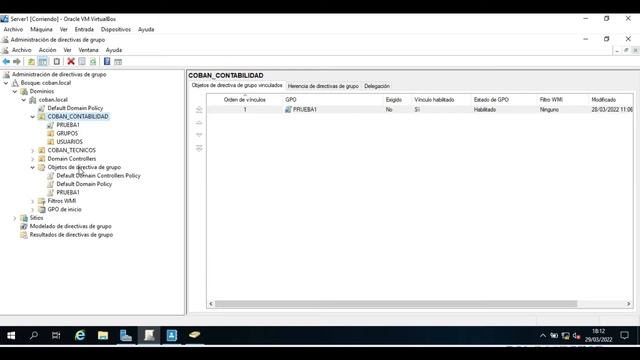Click the horizontal scrollbar in the GPO list
This screenshot has width=640, height=360.
pos(396,304)
